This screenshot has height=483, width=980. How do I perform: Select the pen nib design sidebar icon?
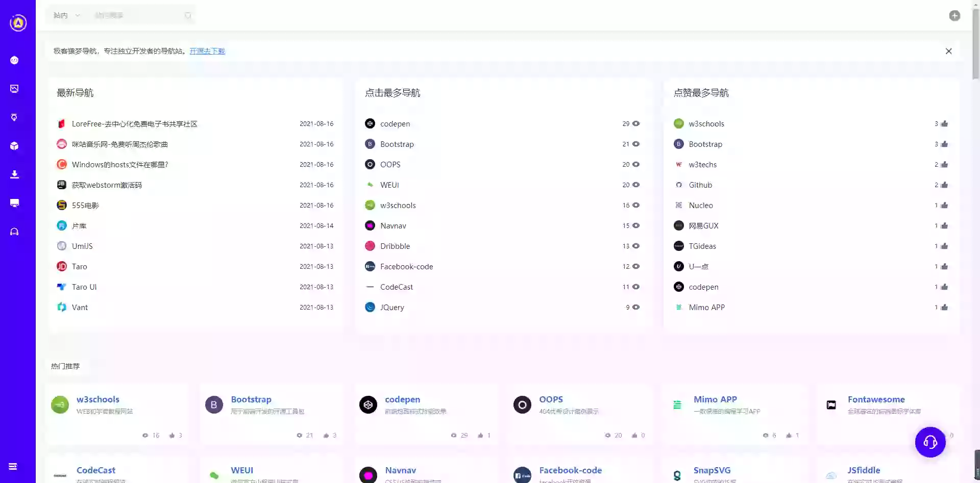[14, 117]
